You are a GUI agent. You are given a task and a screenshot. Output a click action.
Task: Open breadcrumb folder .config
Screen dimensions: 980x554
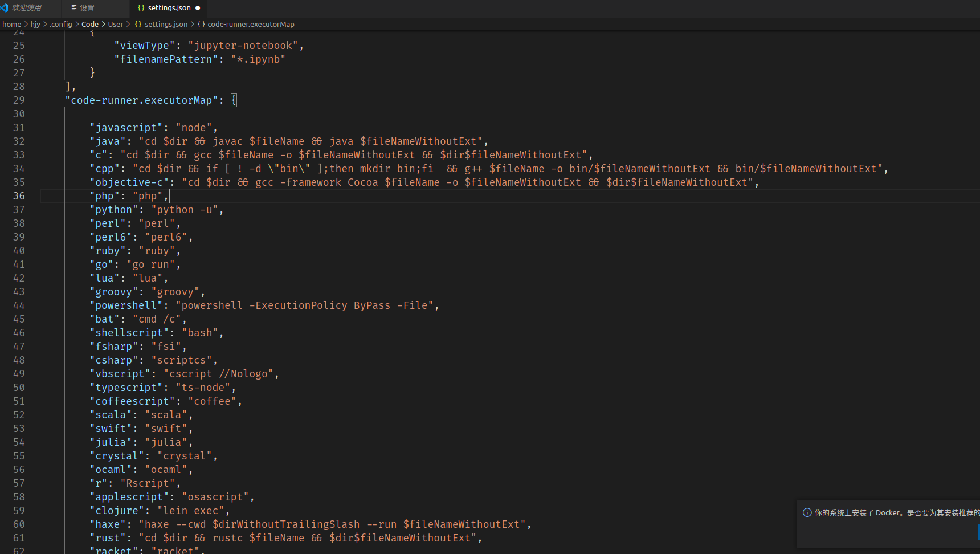click(61, 24)
